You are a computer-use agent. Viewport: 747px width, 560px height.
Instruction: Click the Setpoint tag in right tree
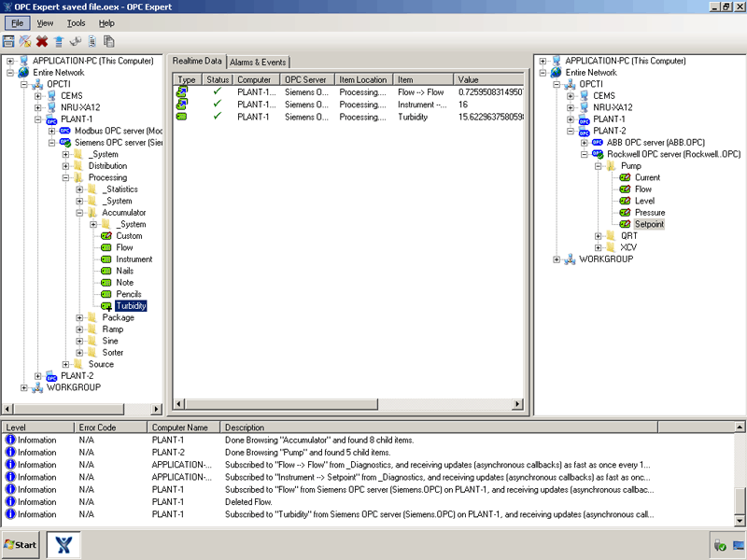[x=648, y=224]
